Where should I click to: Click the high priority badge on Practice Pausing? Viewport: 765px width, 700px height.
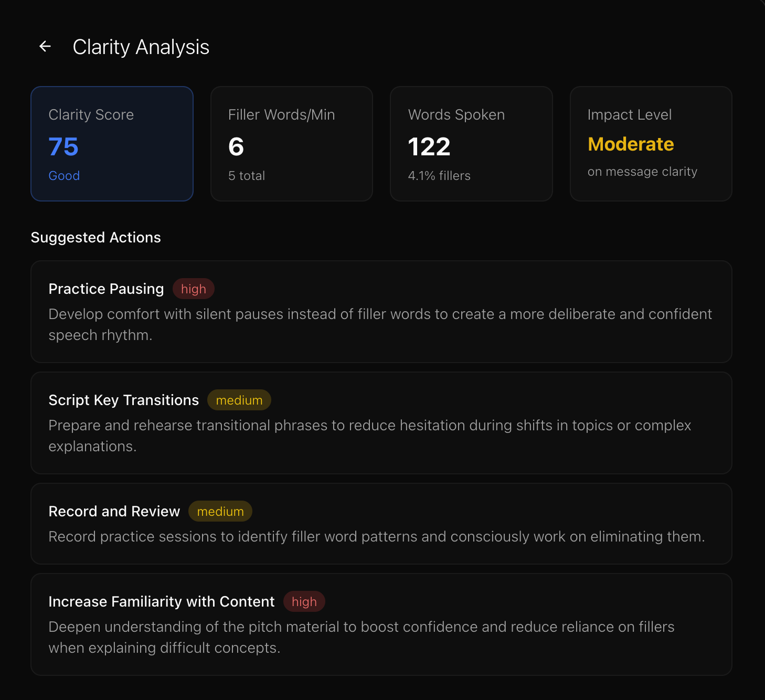tap(193, 289)
